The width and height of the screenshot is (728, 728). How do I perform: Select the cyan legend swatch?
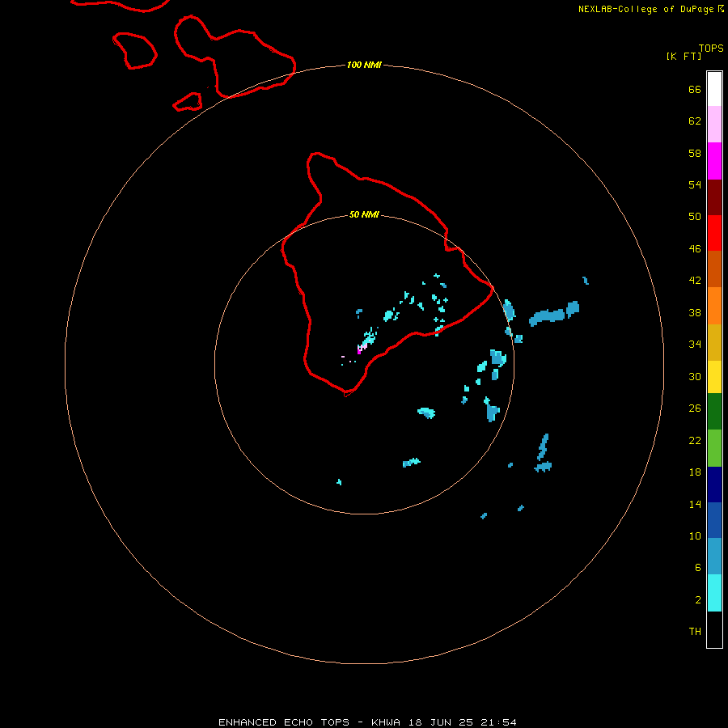714,593
